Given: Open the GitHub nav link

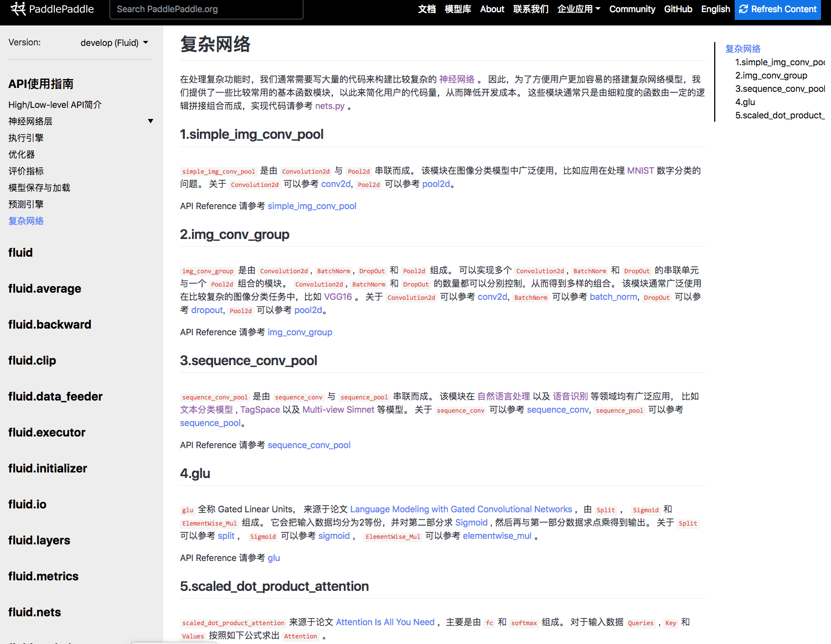Looking at the screenshot, I should click(678, 9).
